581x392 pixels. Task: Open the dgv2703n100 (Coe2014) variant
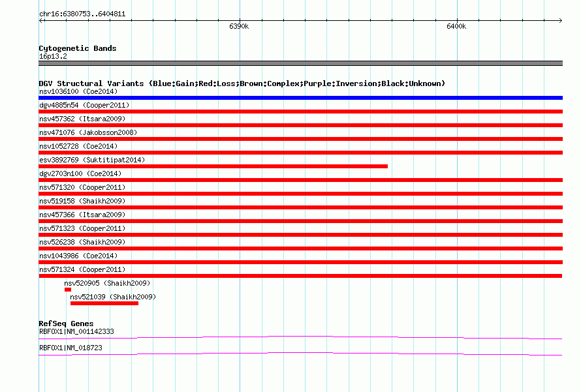[x=80, y=173]
